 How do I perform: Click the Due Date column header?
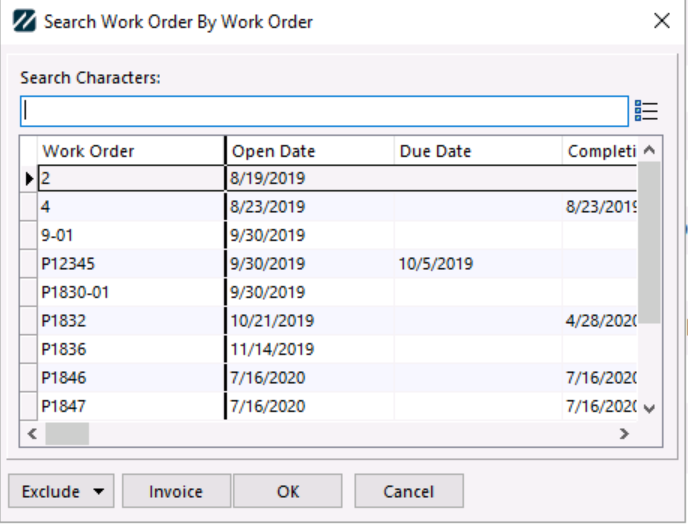pyautogui.click(x=477, y=151)
